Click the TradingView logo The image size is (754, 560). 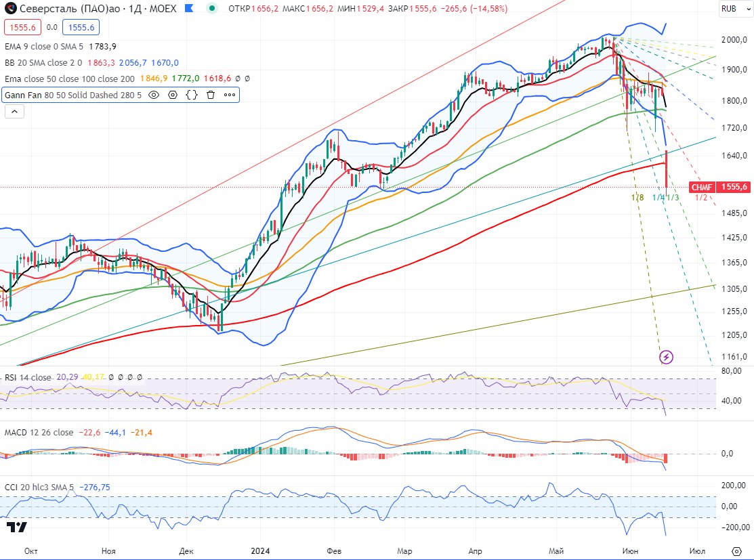click(x=17, y=527)
